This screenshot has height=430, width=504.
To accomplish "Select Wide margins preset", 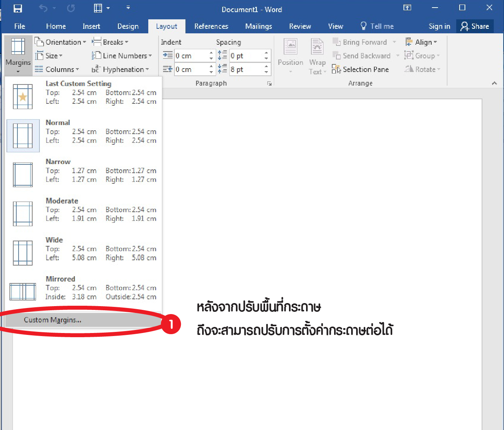I will pyautogui.click(x=83, y=253).
